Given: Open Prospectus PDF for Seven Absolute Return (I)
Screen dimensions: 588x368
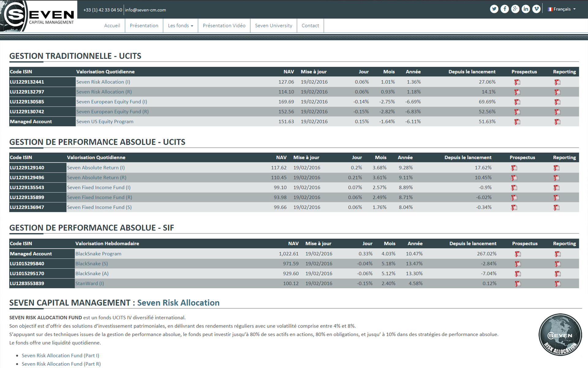Looking at the screenshot, I should [514, 168].
